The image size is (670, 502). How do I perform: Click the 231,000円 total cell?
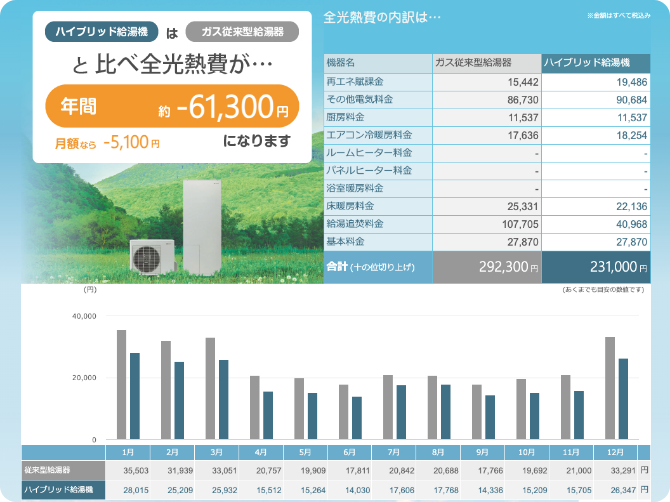(596, 267)
